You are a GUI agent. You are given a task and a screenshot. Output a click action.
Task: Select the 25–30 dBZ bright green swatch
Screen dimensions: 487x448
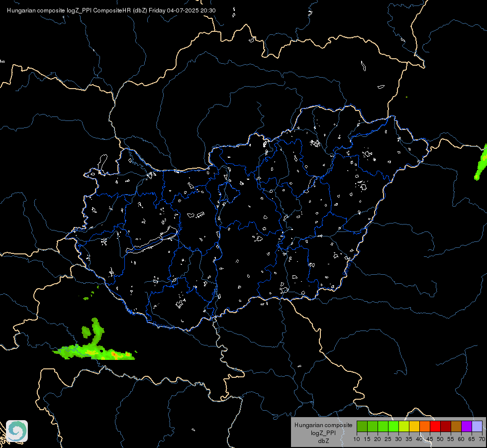[x=393, y=426]
